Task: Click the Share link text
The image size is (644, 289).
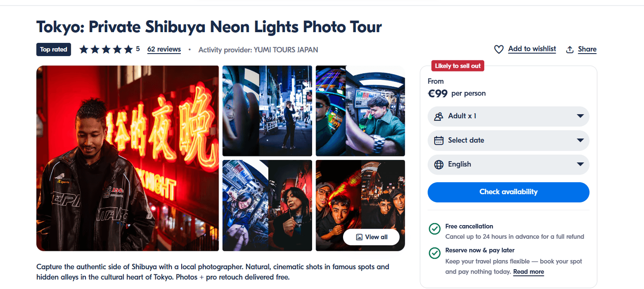Action: (x=587, y=49)
